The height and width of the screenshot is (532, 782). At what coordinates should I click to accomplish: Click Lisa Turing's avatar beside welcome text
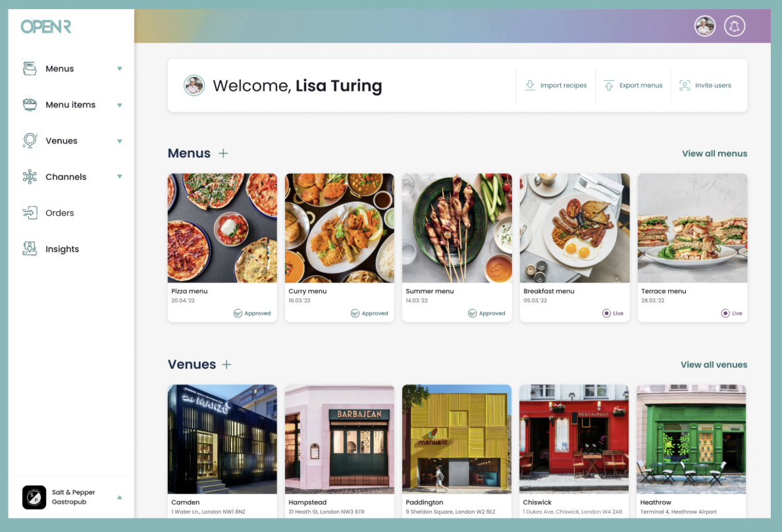[x=194, y=86]
